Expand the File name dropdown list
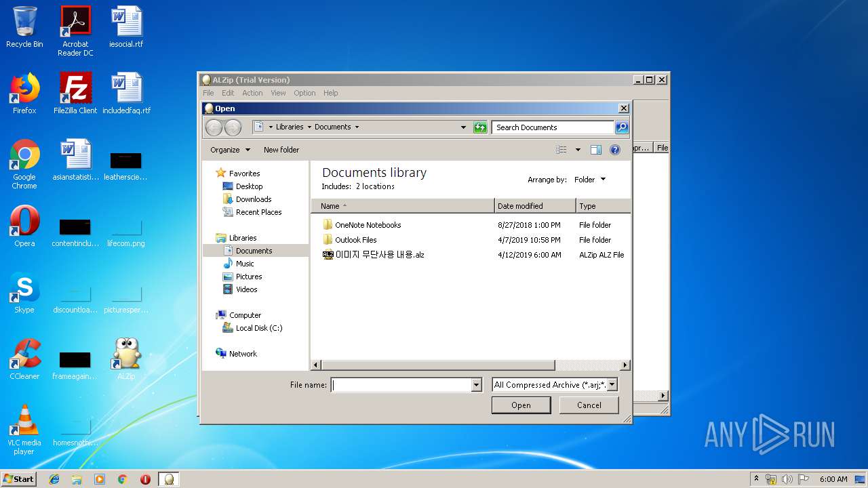Image resolution: width=868 pixels, height=488 pixels. [x=476, y=385]
